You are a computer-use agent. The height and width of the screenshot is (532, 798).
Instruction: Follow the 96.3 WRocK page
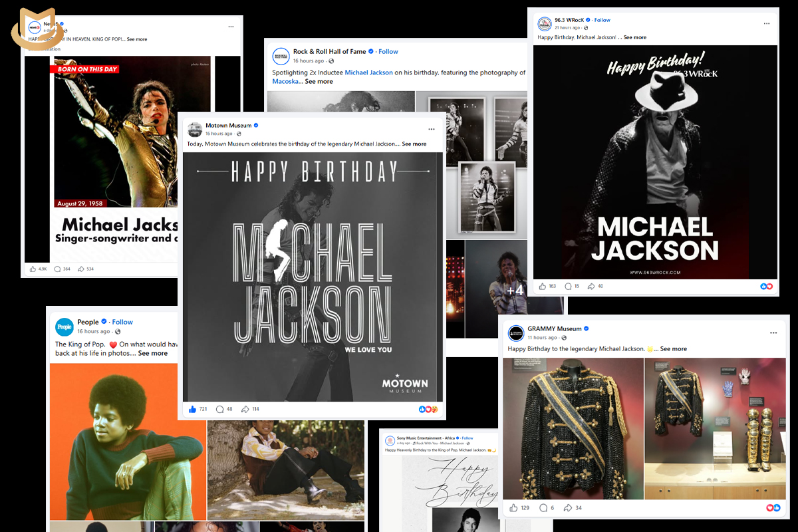point(602,20)
